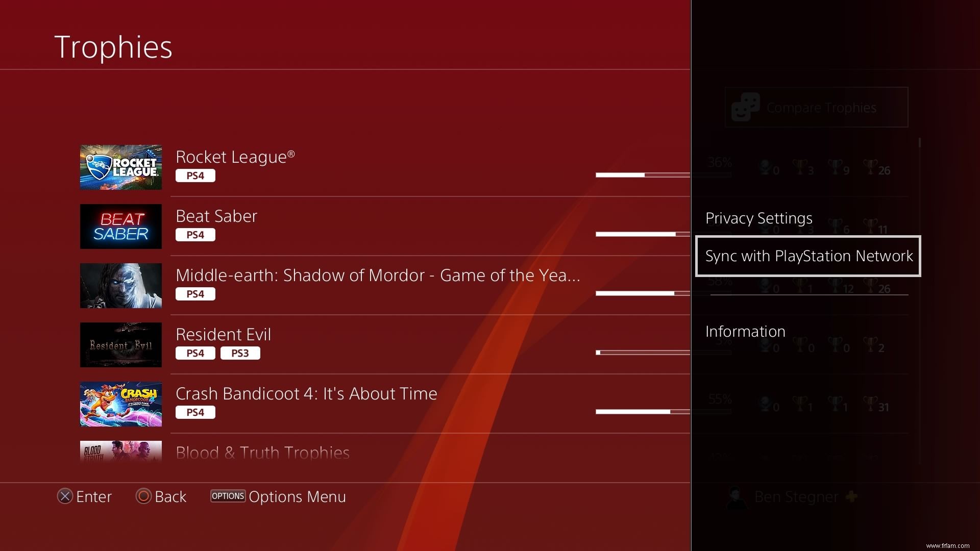Select Sync with PlayStation Network
980x551 pixels.
807,256
